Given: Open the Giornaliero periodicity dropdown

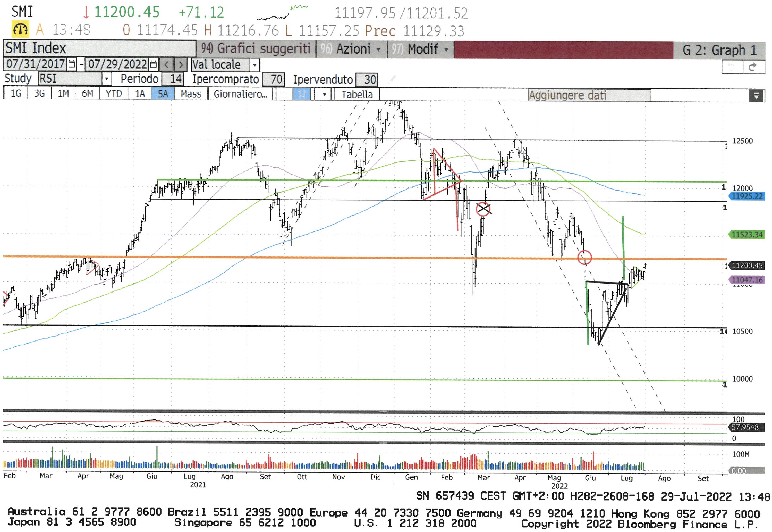Looking at the screenshot, I should point(240,94).
